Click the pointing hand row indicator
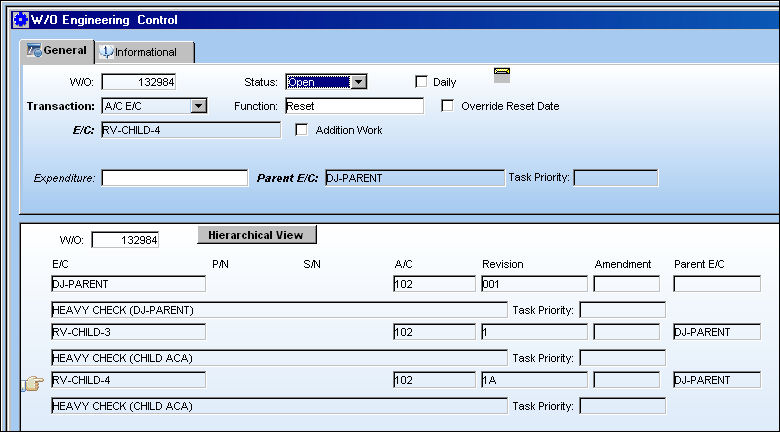The image size is (780, 432). tap(33, 383)
